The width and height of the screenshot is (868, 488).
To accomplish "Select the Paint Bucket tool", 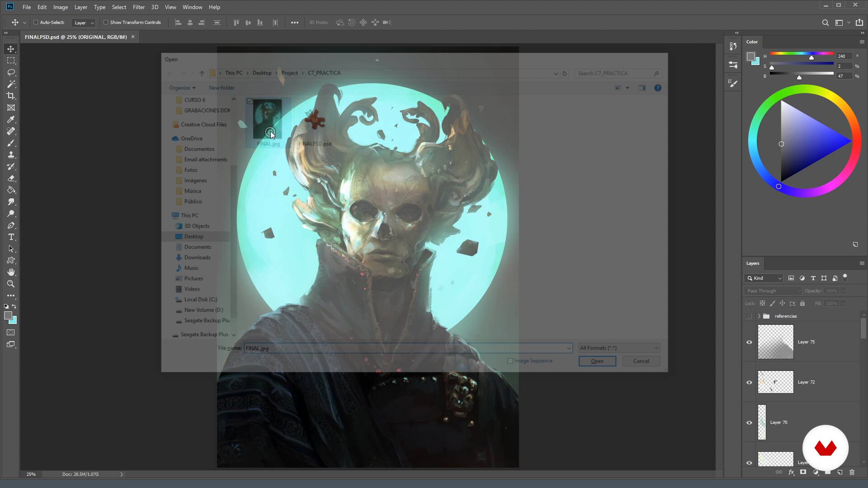I will [x=11, y=190].
